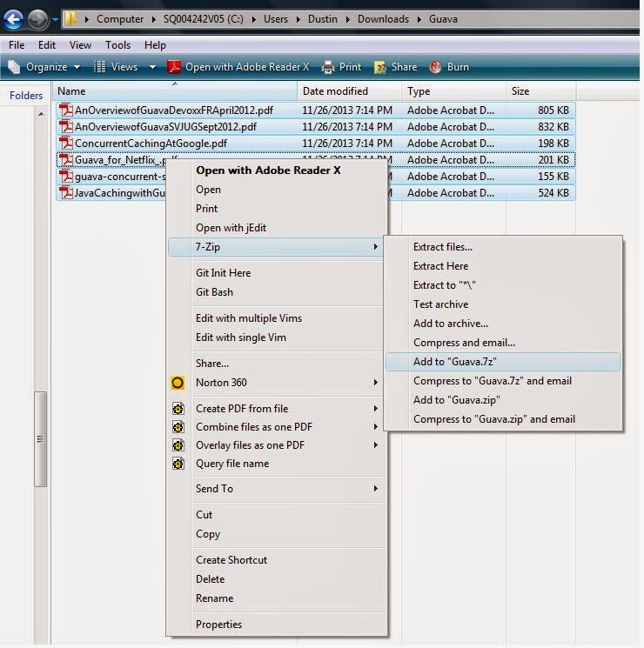The height and width of the screenshot is (648, 644).
Task: Click the gear icon beside Create PDF from file
Action: (178, 409)
